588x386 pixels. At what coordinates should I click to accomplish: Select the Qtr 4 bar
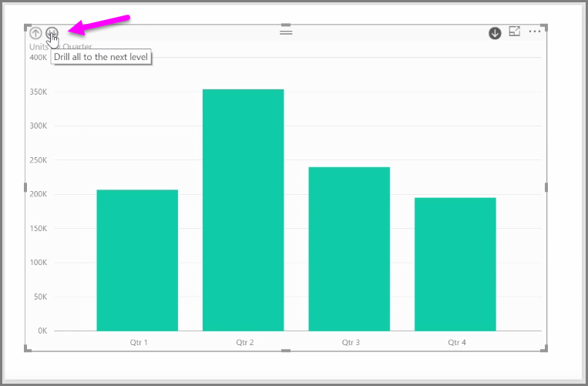coord(455,264)
